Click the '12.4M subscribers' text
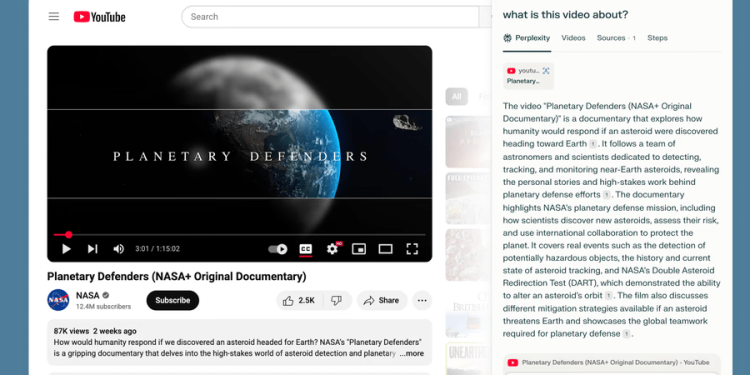Screen dimensions: 750x375 103,307
